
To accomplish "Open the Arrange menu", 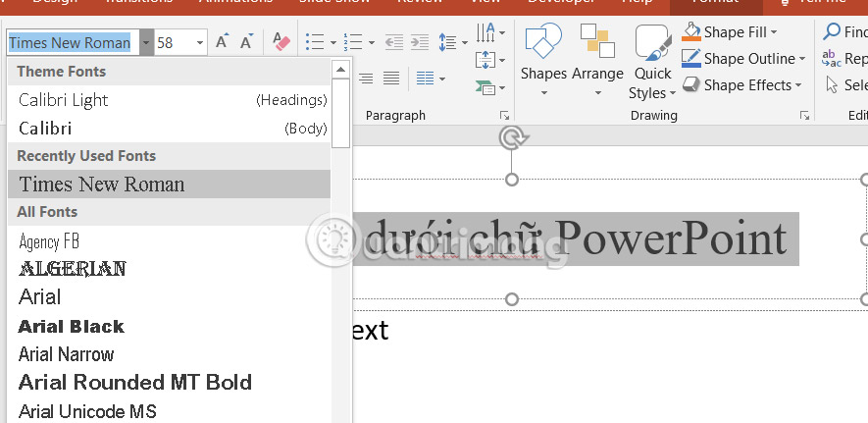I will 597,60.
